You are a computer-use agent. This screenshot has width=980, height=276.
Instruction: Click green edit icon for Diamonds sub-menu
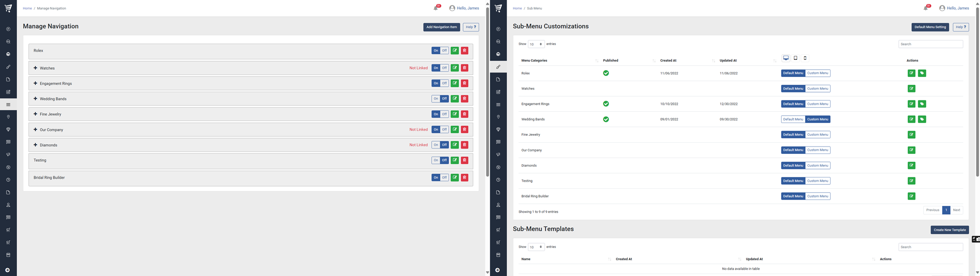[911, 166]
